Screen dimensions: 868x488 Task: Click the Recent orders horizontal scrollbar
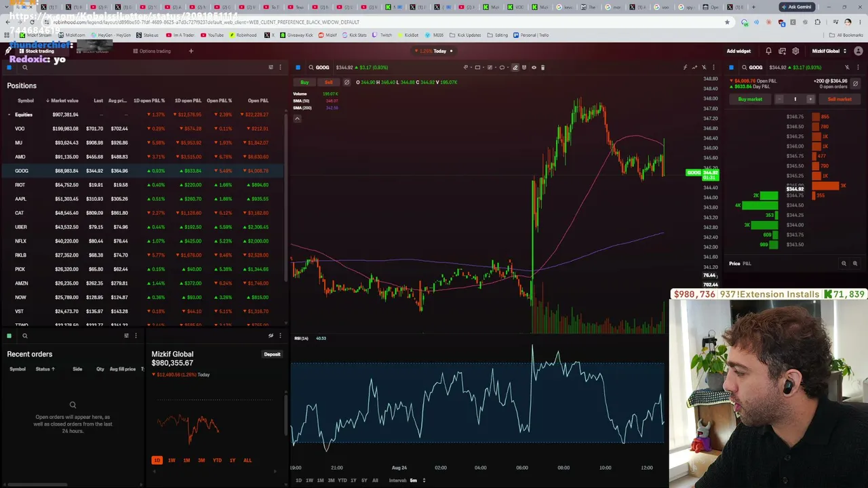coord(37,484)
